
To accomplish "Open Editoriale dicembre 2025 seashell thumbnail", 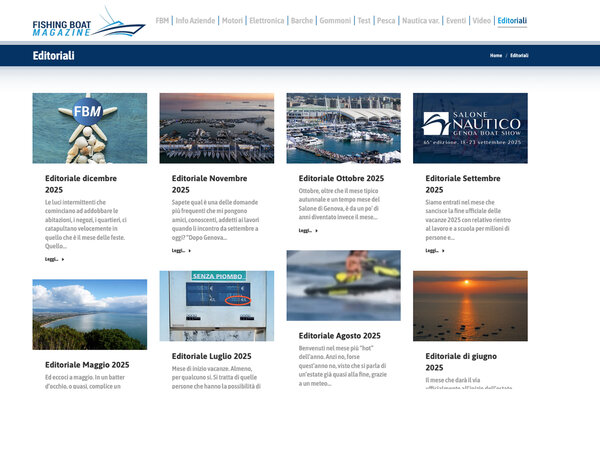I will pos(89,128).
